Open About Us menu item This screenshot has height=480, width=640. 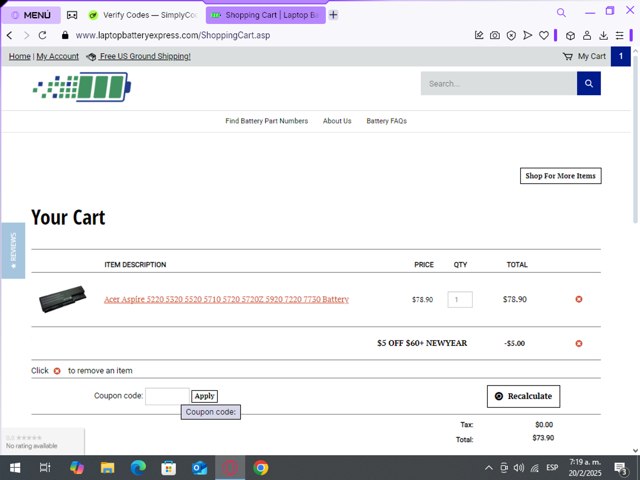coord(337,121)
